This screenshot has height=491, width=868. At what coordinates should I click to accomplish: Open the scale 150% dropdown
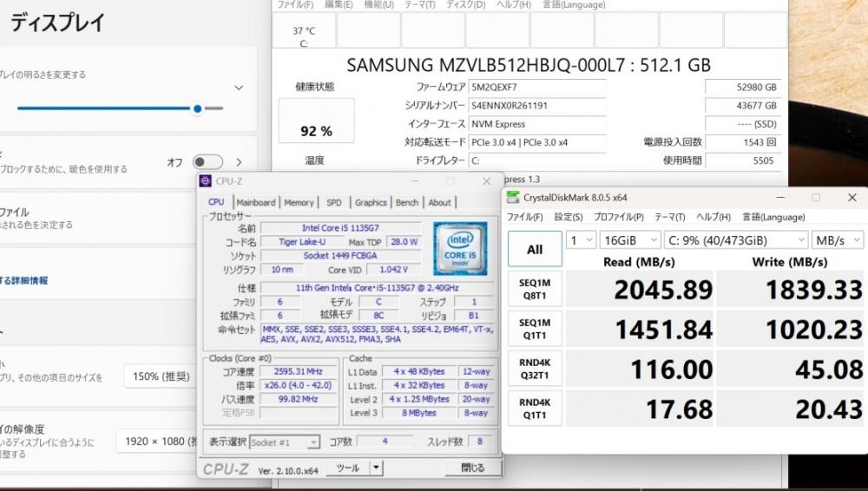(161, 377)
